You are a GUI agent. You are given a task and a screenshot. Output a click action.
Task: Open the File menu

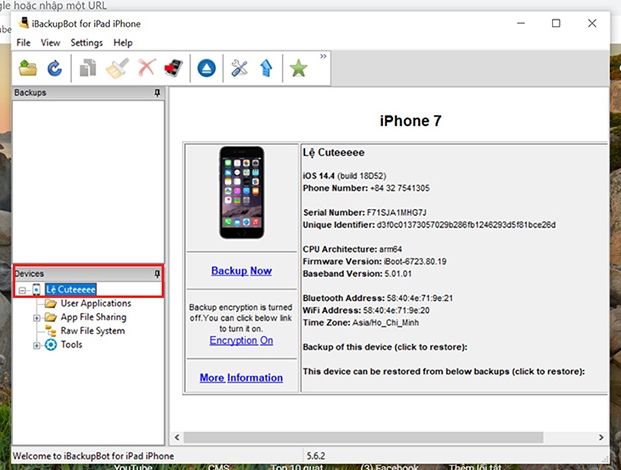click(x=23, y=43)
